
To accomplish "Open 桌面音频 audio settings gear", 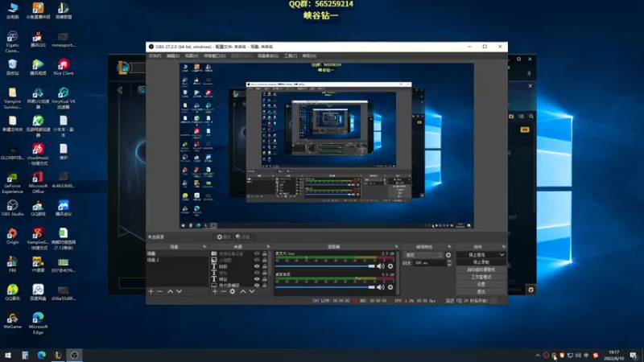I will point(390,287).
